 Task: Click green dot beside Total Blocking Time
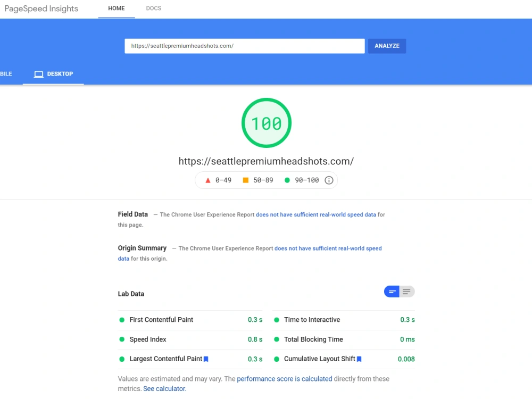(x=277, y=339)
